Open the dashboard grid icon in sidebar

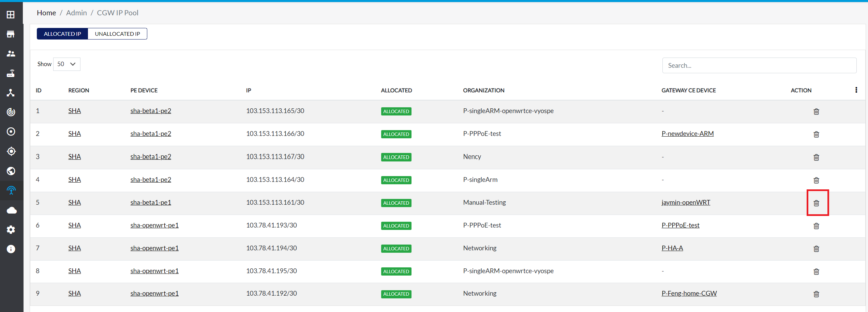11,15
